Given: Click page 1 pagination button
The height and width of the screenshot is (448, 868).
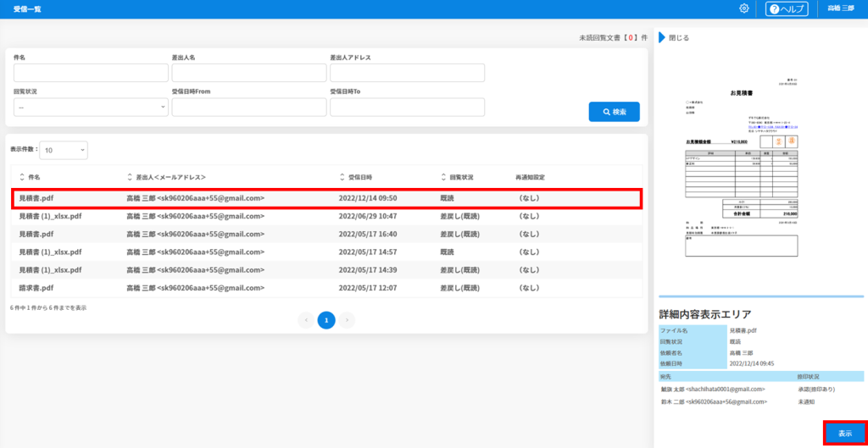Looking at the screenshot, I should [x=326, y=319].
